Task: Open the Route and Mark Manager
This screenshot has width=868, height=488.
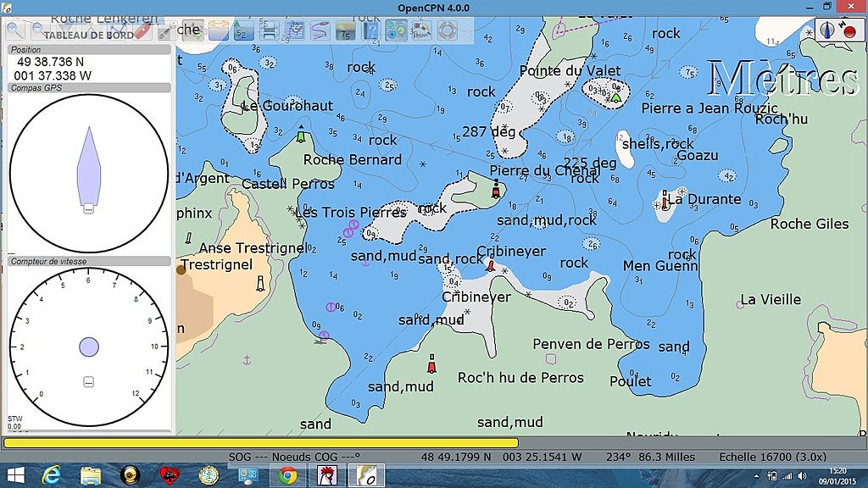Action: pyautogui.click(x=294, y=30)
